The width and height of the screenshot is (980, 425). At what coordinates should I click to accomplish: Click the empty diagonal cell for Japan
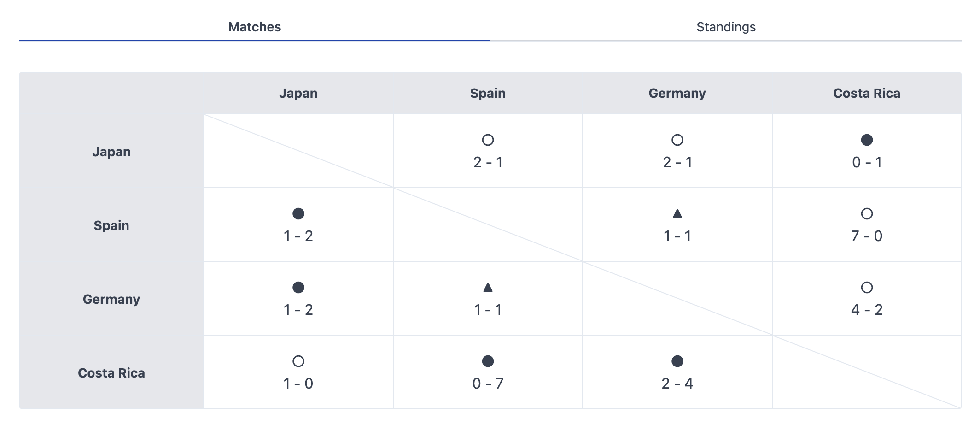(298, 151)
